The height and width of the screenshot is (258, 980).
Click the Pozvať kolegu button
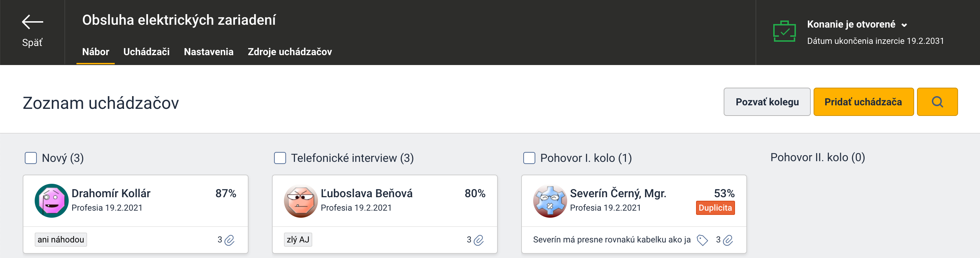pyautogui.click(x=767, y=102)
